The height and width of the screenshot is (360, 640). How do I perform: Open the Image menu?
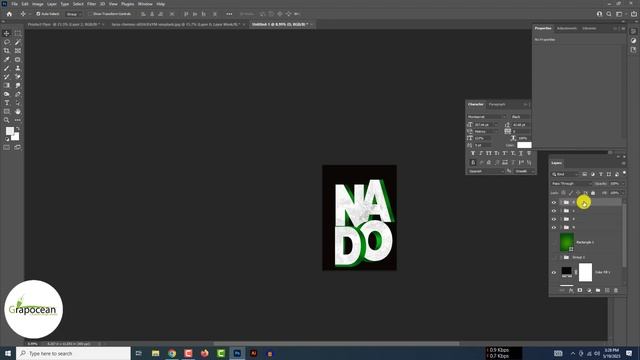coord(38,4)
